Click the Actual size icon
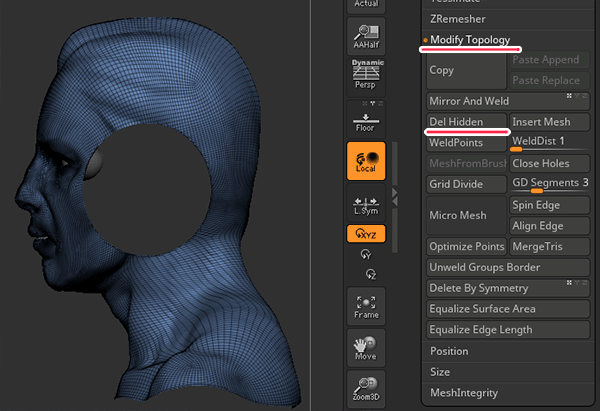Viewport: 600px width, 411px height. tap(365, 6)
